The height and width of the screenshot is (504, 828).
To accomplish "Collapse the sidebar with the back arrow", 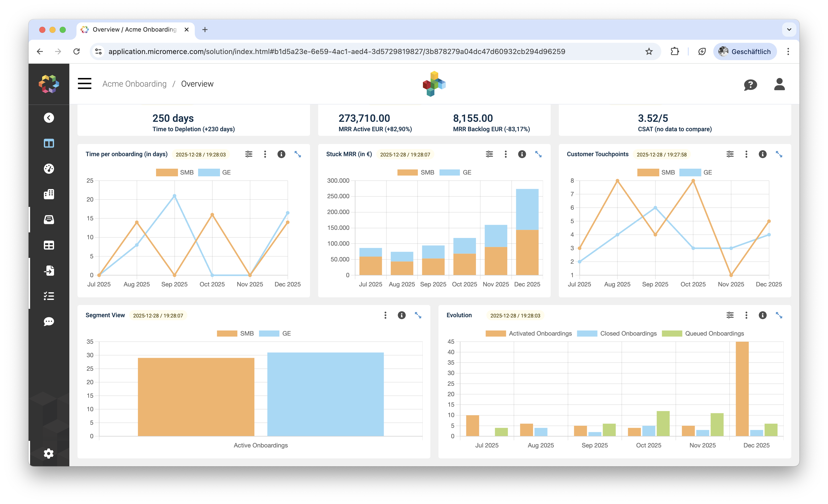I will 49,118.
